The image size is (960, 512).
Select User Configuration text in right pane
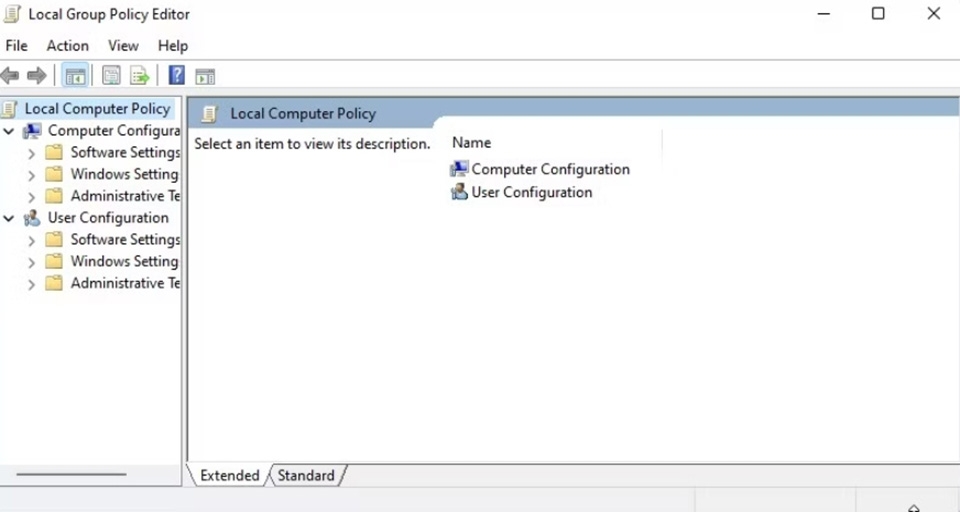532,192
